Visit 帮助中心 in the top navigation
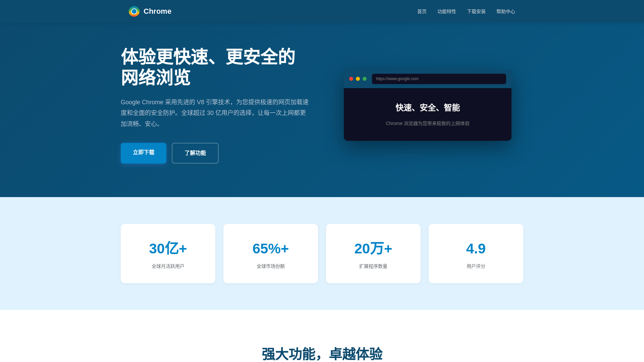The image size is (644, 362). point(506,11)
